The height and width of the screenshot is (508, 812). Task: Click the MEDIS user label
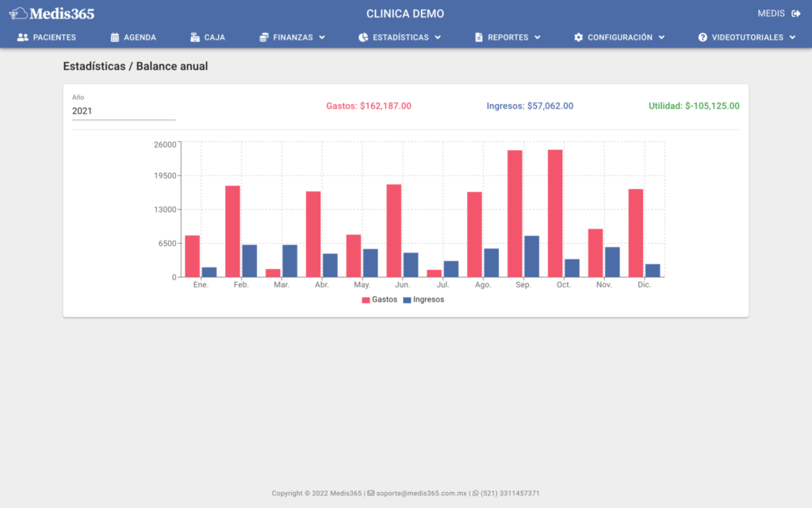771,13
